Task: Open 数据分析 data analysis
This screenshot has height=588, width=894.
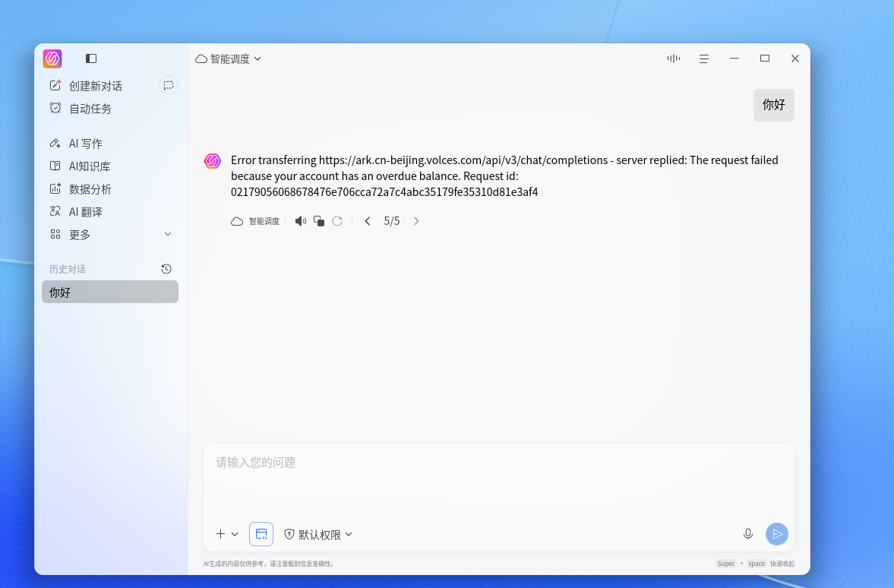Action: pos(81,188)
